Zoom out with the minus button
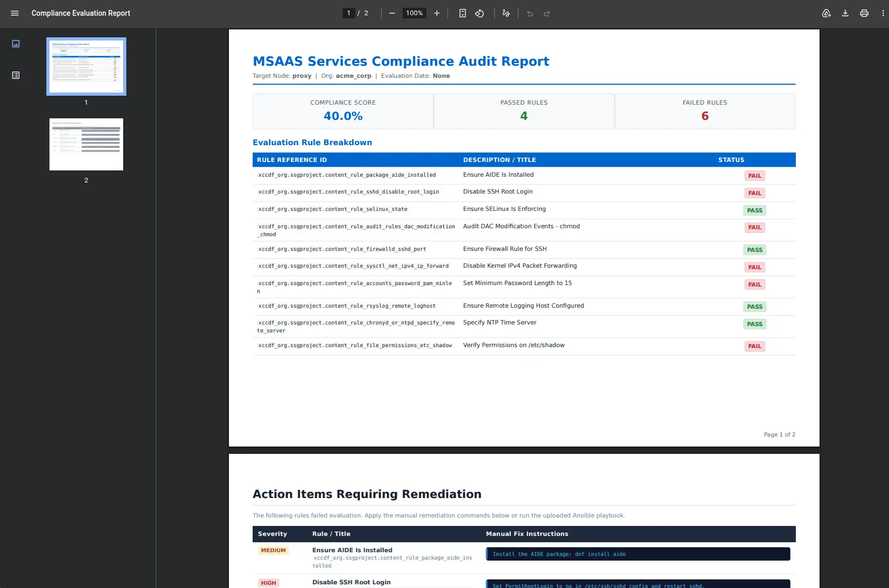This screenshot has height=588, width=889. point(392,13)
